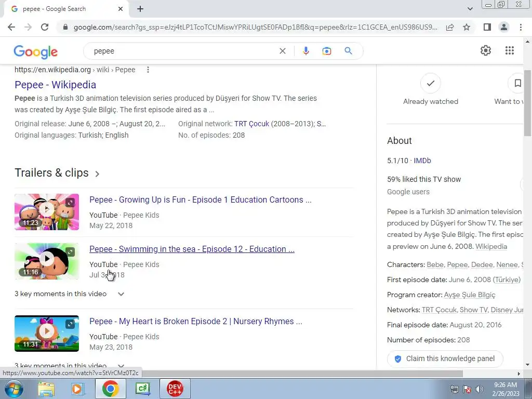Submit search with magnifier icon
This screenshot has width=532, height=399.
point(348,51)
